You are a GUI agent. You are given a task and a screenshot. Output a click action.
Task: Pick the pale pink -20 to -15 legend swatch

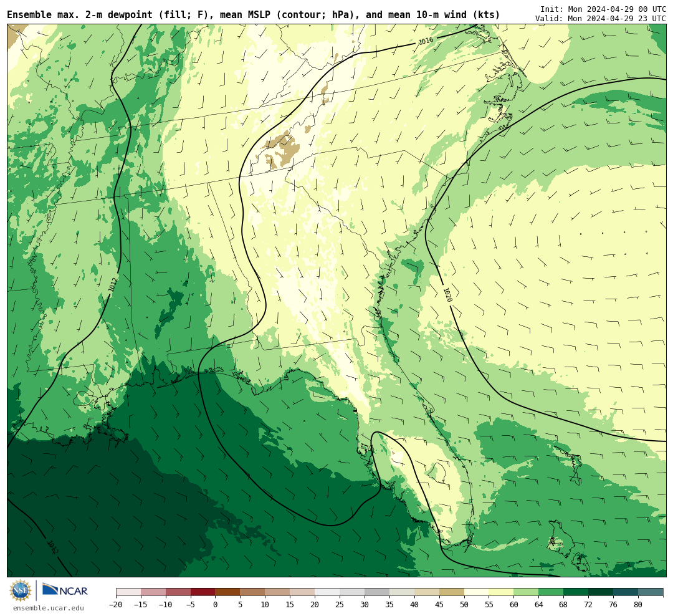click(x=128, y=592)
